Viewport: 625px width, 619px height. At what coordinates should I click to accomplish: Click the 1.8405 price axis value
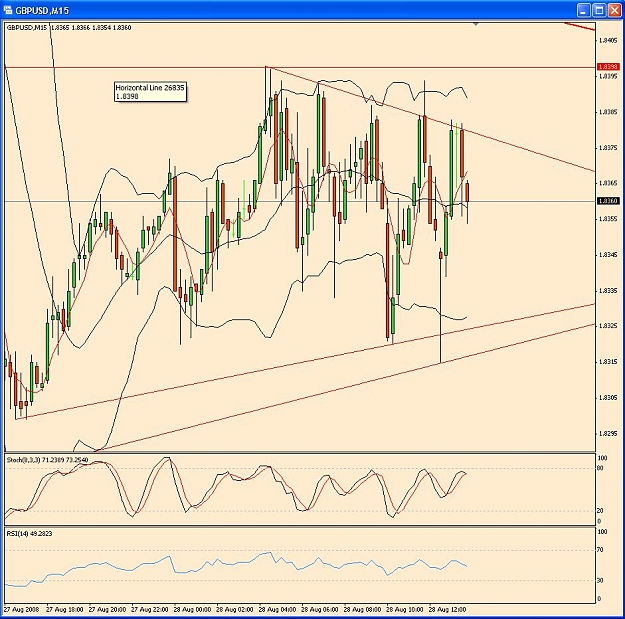pos(608,40)
